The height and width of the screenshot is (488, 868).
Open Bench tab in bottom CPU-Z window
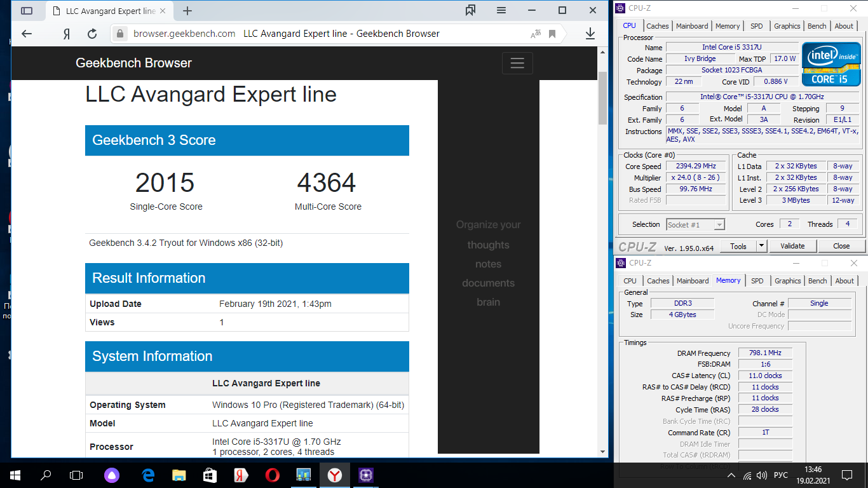click(818, 281)
